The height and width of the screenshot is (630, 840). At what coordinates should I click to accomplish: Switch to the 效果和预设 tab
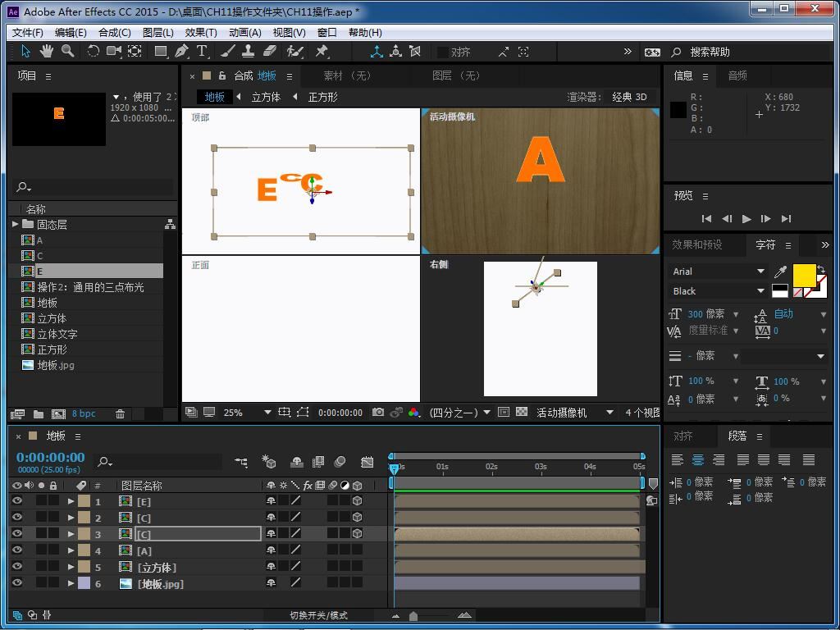click(x=697, y=244)
